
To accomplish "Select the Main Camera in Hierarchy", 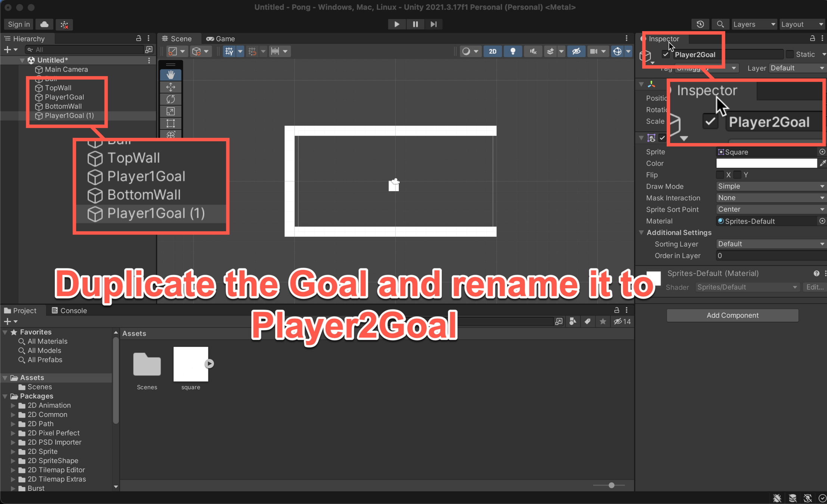I will point(66,69).
